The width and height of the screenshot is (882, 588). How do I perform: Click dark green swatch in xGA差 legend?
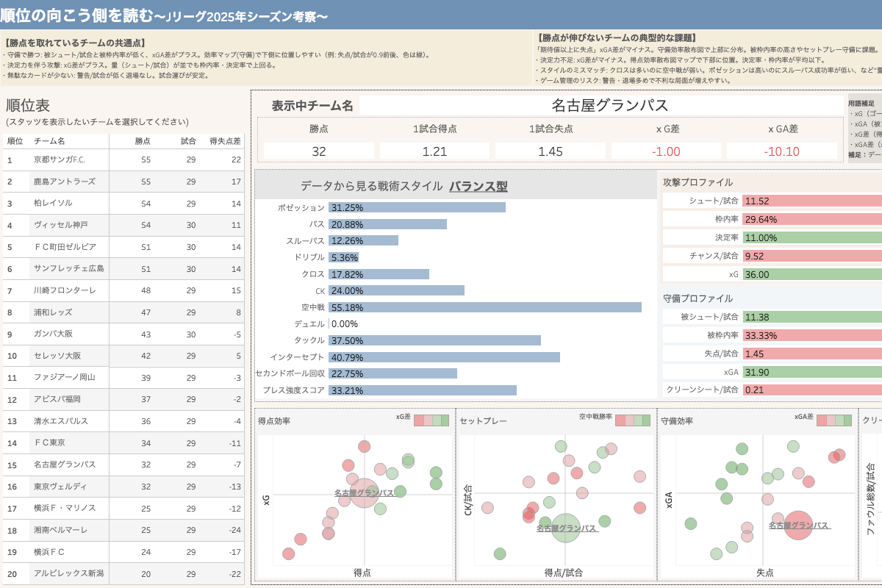[x=847, y=420]
